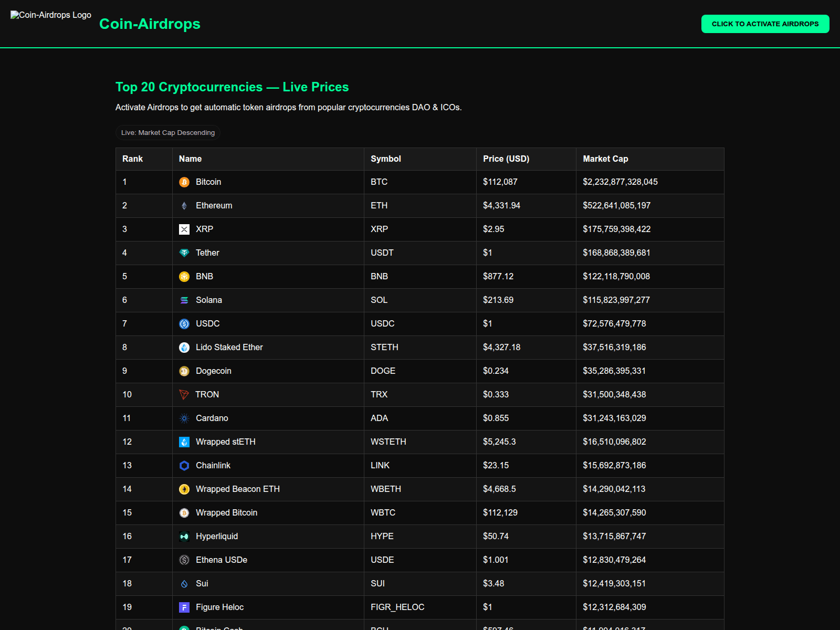Click the Dogecoin coin icon
Screen dimensions: 840x630
pyautogui.click(x=184, y=371)
